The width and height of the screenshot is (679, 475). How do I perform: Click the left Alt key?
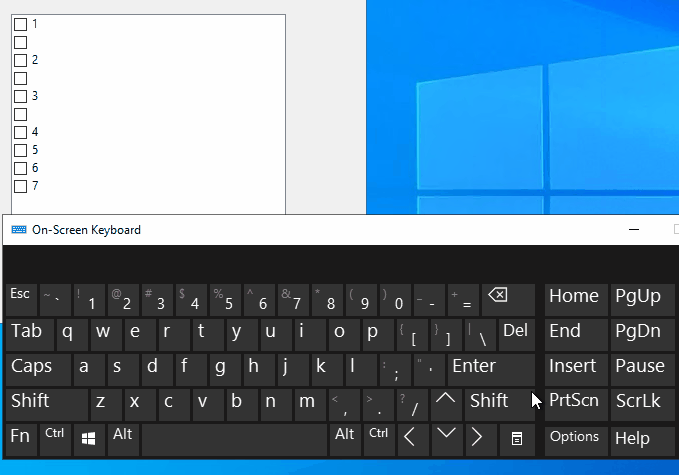[123, 439]
